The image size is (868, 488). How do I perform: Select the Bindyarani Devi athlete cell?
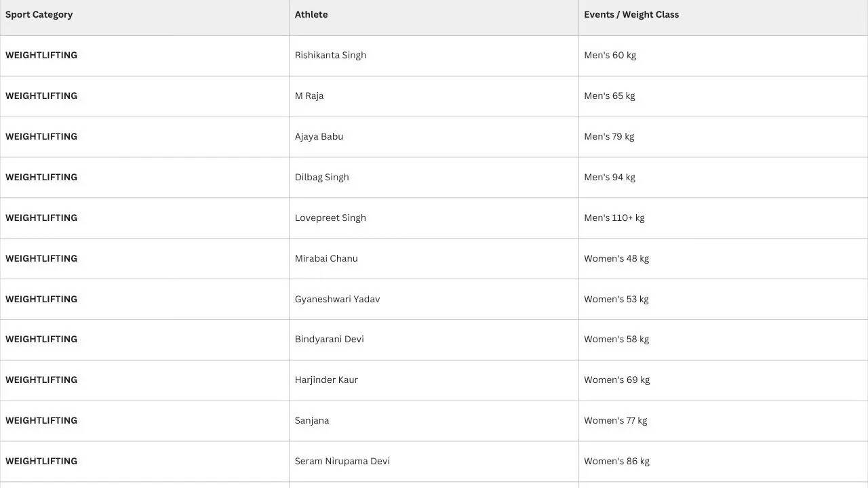pyautogui.click(x=434, y=340)
